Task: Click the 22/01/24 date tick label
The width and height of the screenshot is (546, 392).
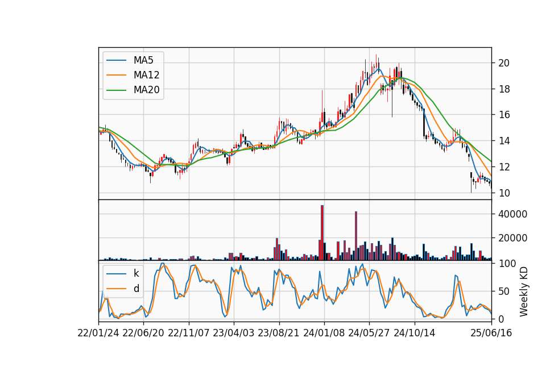Action: (98, 333)
